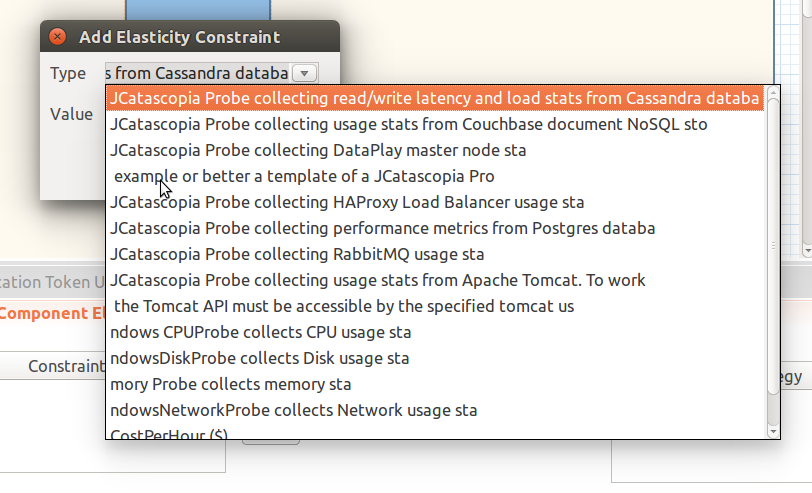Viewport: 812px width, 493px height.
Task: Pick the RabbitMQ usage stats probe
Action: point(298,255)
